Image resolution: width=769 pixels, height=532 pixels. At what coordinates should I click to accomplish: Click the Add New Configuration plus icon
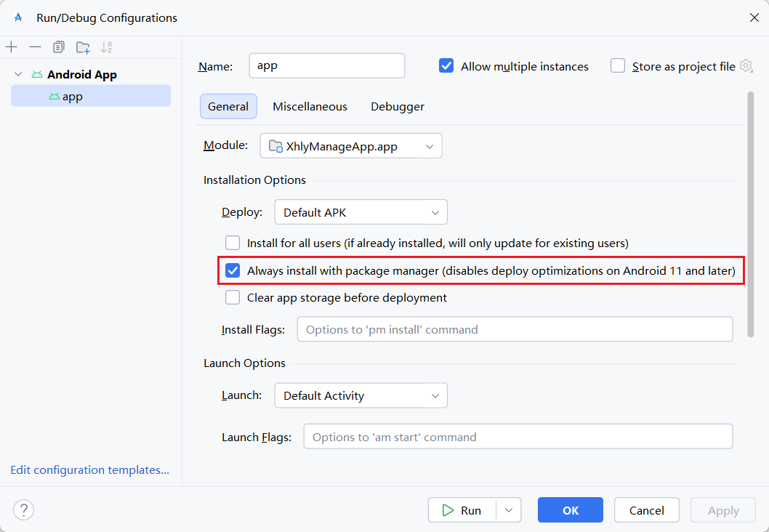(x=12, y=47)
